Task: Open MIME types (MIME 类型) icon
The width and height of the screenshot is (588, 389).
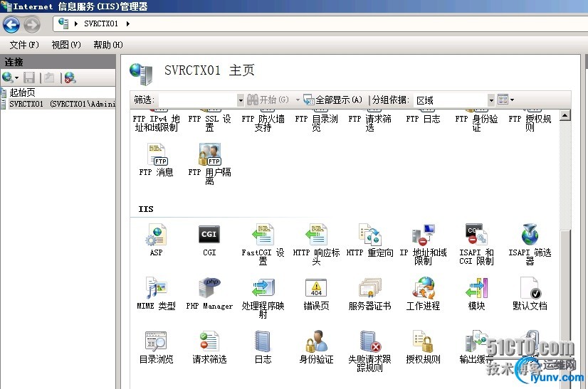Action: (156, 294)
